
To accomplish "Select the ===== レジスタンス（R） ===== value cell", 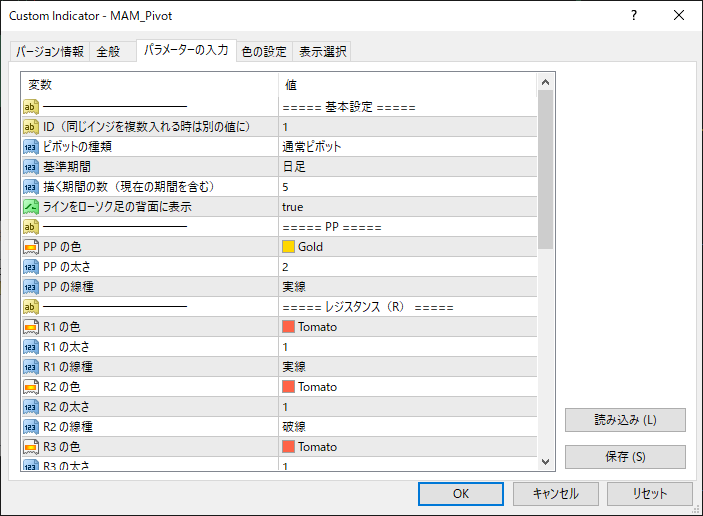I will [408, 307].
